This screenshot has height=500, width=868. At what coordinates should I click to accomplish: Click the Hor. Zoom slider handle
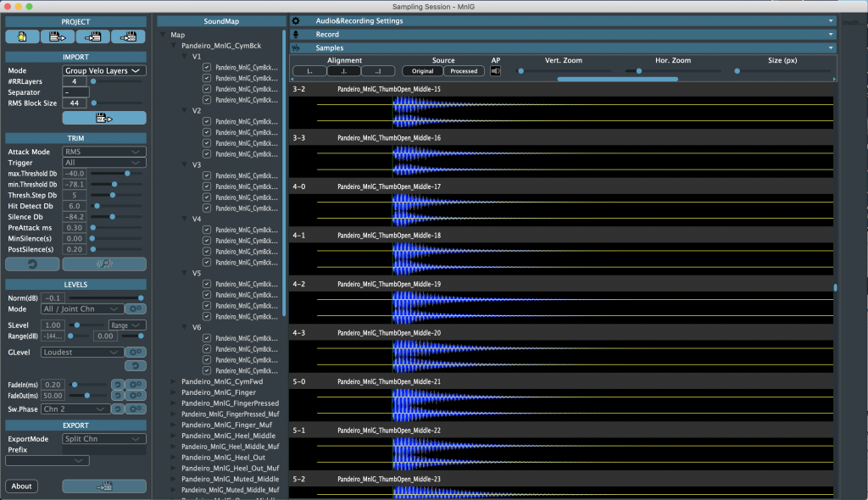click(639, 71)
